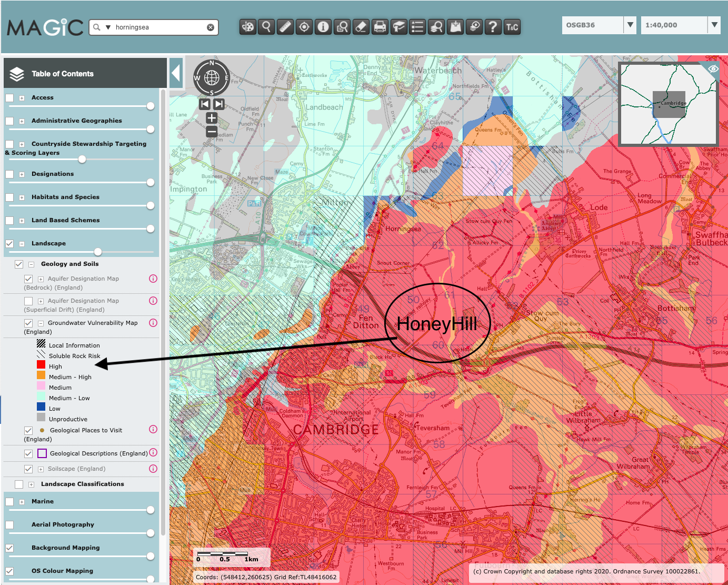Click the Access layer transparency slider handle

click(151, 106)
